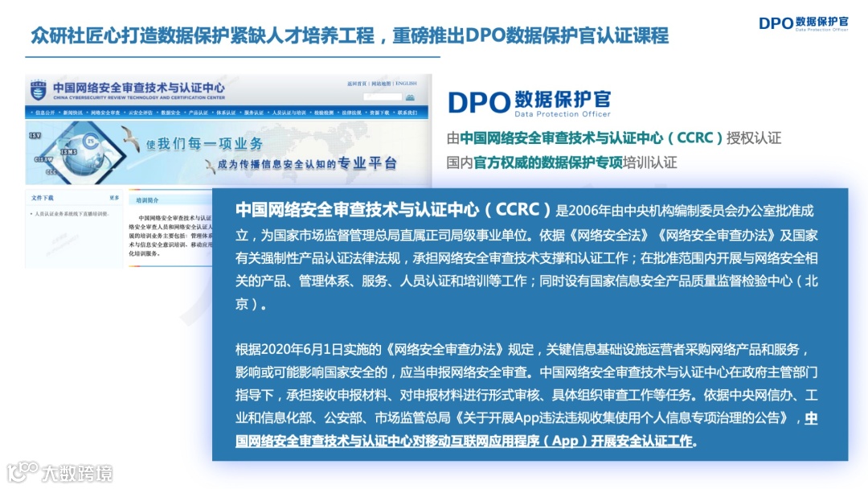This screenshot has width=868, height=489.
Task: Click the GO search button icon
Action: 410,97
